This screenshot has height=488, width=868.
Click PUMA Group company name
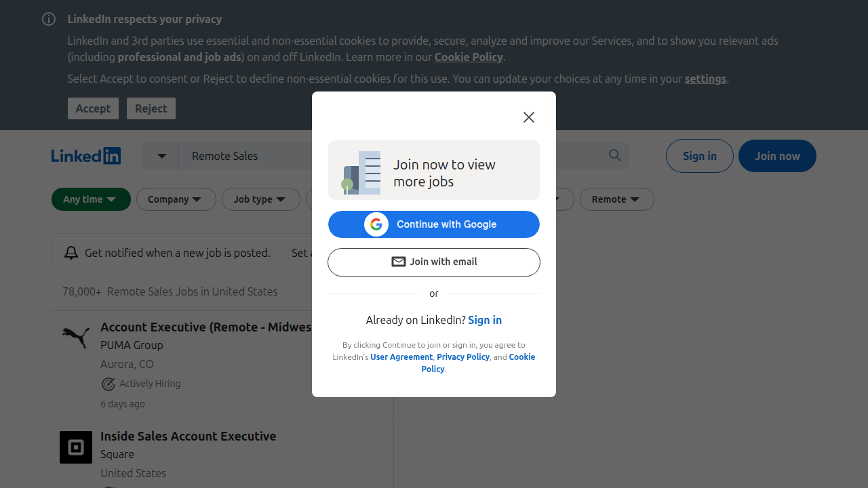click(x=132, y=345)
